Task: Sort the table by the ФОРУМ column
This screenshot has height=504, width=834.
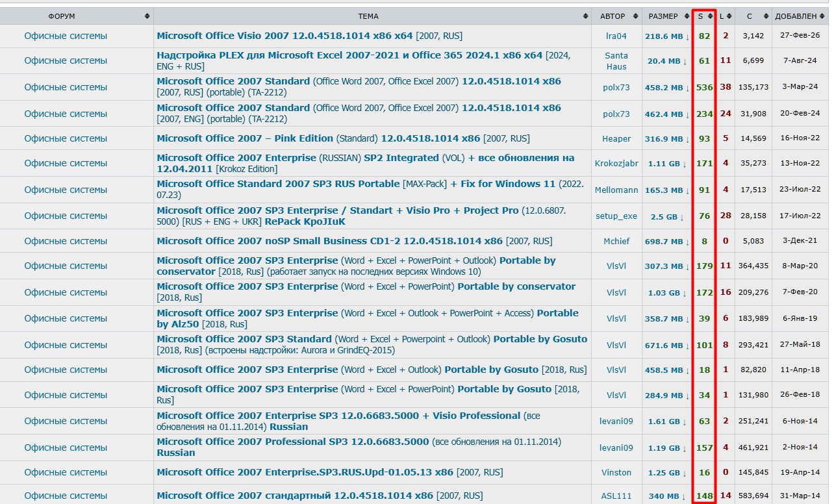Action: [x=76, y=16]
